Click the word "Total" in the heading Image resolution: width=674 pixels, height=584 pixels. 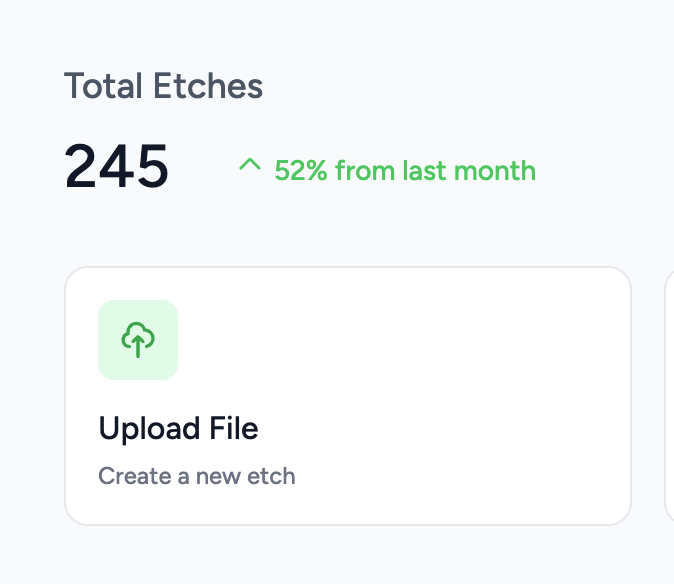pyautogui.click(x=105, y=87)
